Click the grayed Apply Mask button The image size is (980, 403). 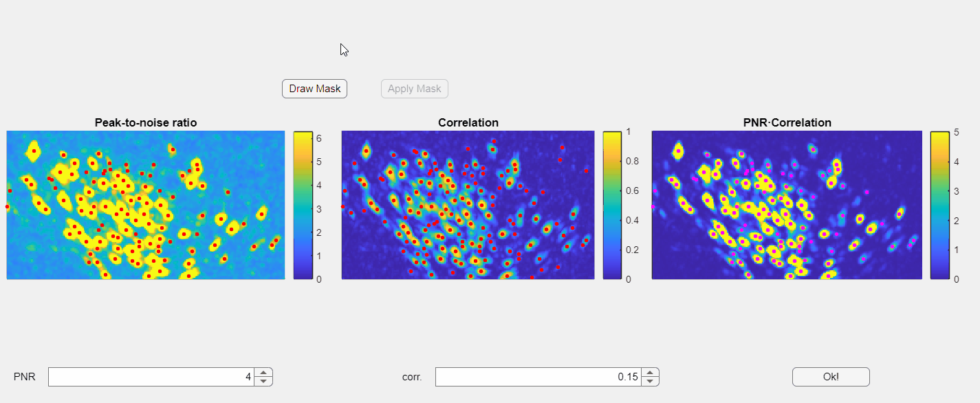coord(415,89)
